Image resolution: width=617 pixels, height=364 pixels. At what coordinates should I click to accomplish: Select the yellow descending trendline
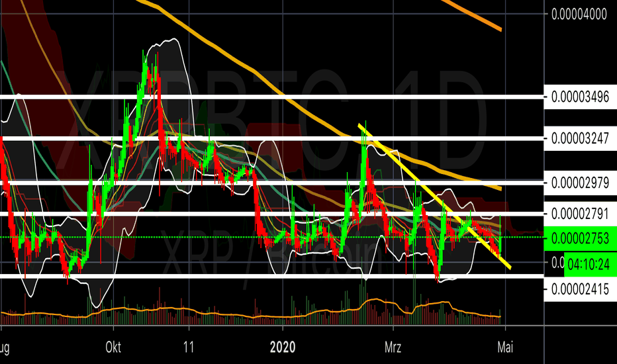[x=435, y=197]
